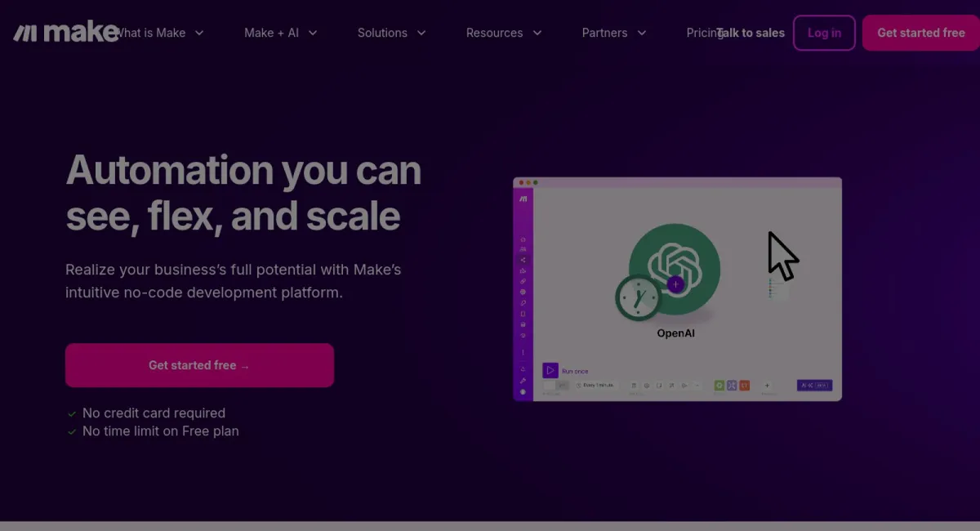Click the headline Automation you can see, flex, and scale
The width and height of the screenshot is (980, 531).
[x=243, y=193]
